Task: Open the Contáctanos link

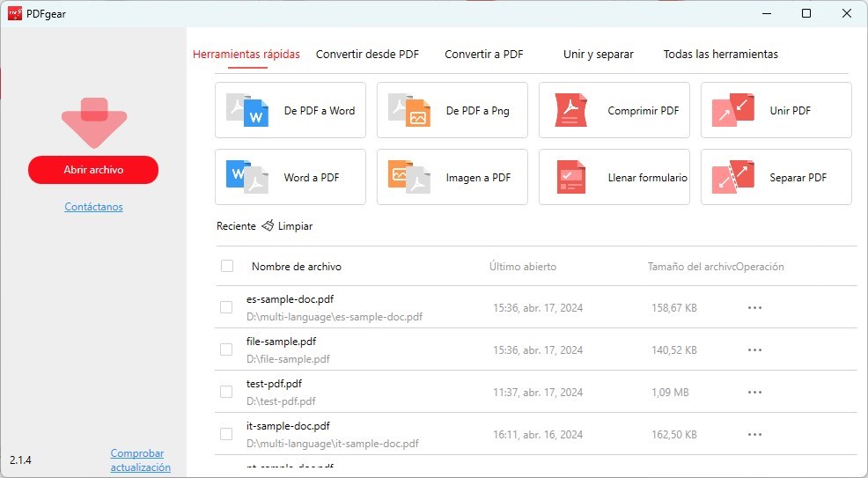Action: (93, 207)
